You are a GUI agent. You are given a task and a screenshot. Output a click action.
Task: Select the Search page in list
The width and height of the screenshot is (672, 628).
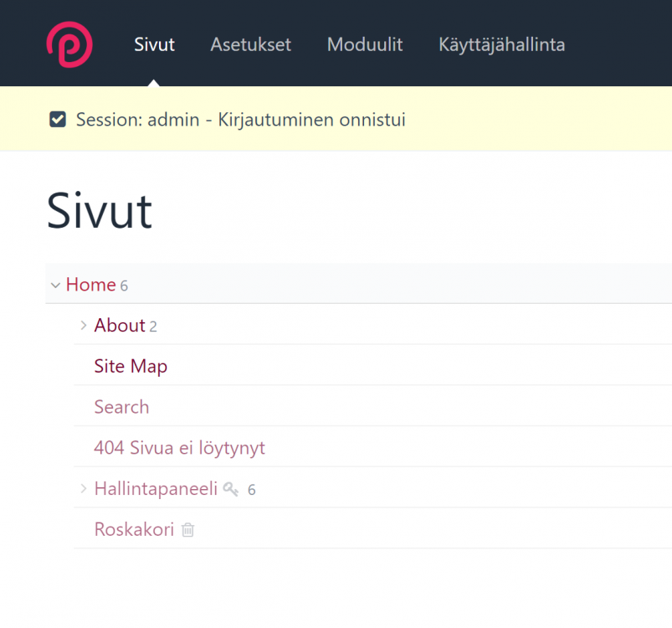tap(121, 407)
